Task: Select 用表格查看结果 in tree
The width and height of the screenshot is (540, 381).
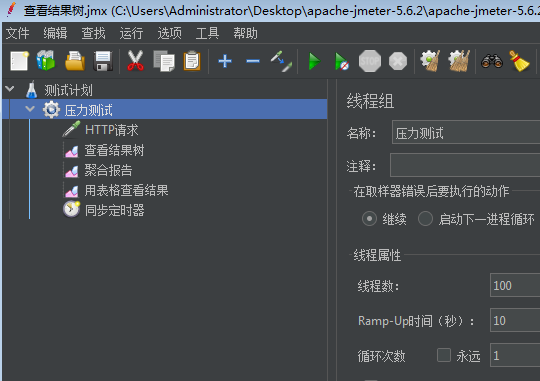Action: (x=126, y=190)
